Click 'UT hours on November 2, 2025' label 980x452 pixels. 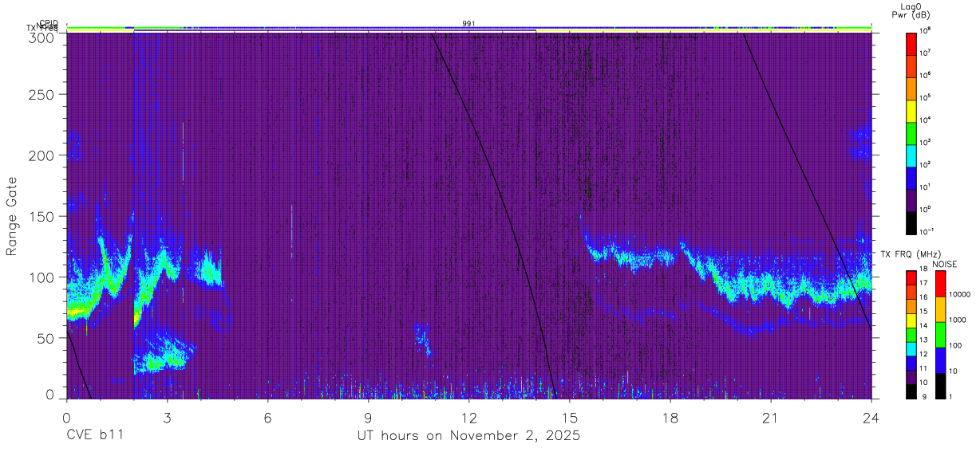tap(468, 436)
